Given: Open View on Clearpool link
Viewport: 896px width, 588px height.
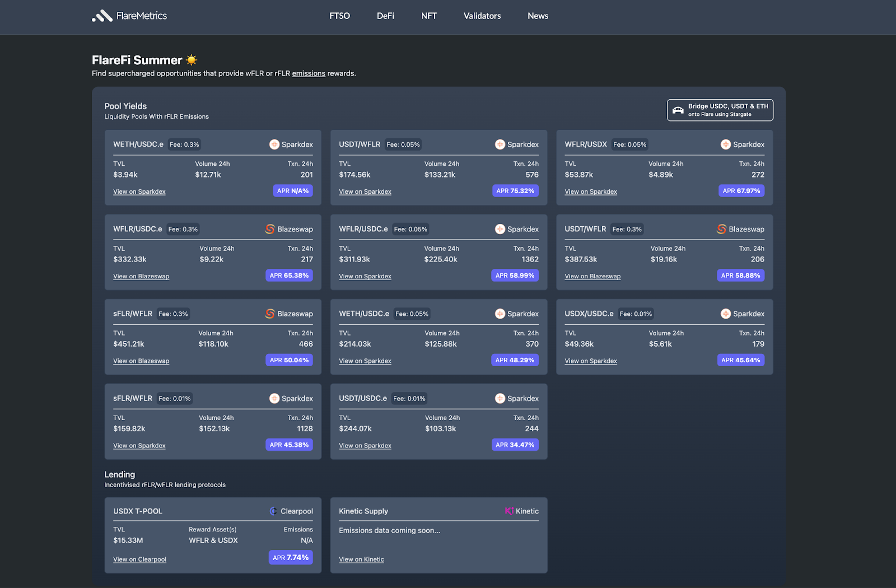Looking at the screenshot, I should [139, 559].
